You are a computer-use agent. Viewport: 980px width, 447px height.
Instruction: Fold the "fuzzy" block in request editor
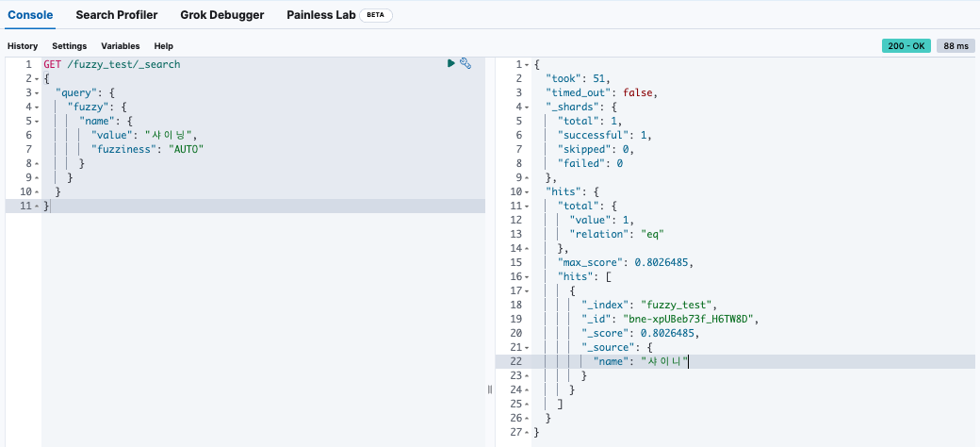tap(36, 107)
